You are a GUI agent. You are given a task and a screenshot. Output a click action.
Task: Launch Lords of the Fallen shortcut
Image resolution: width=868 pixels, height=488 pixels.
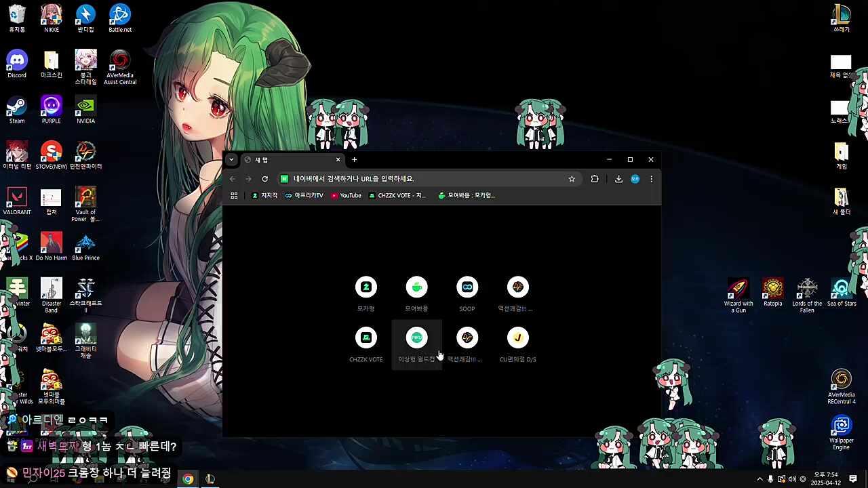[x=807, y=296]
